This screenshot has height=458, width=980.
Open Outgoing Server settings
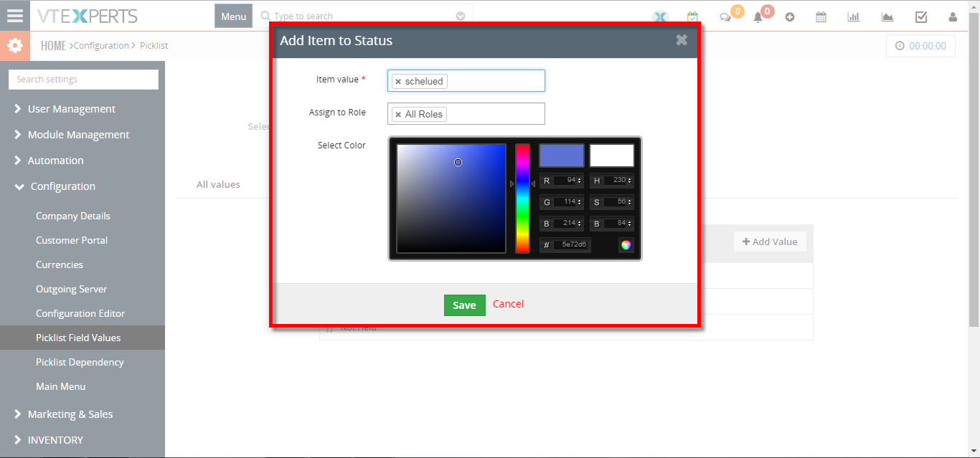[x=72, y=289]
